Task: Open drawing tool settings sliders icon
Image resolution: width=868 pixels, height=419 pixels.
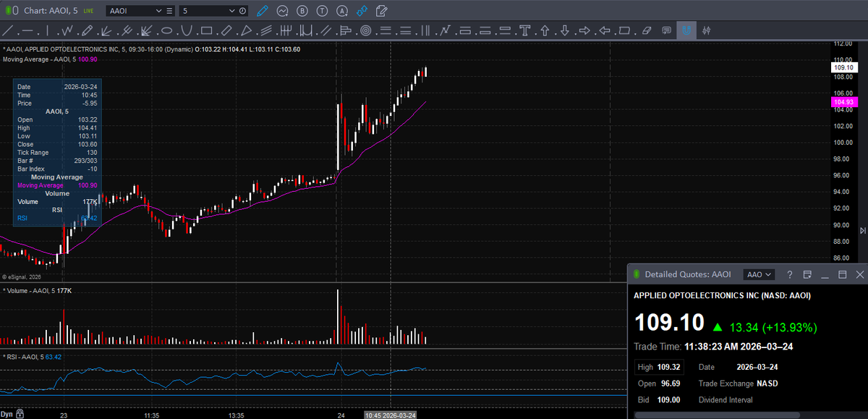Action: tap(707, 30)
